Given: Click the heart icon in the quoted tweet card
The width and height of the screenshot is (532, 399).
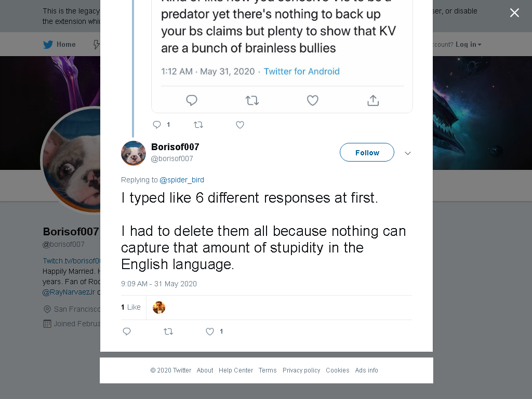Looking at the screenshot, I should click(312, 100).
